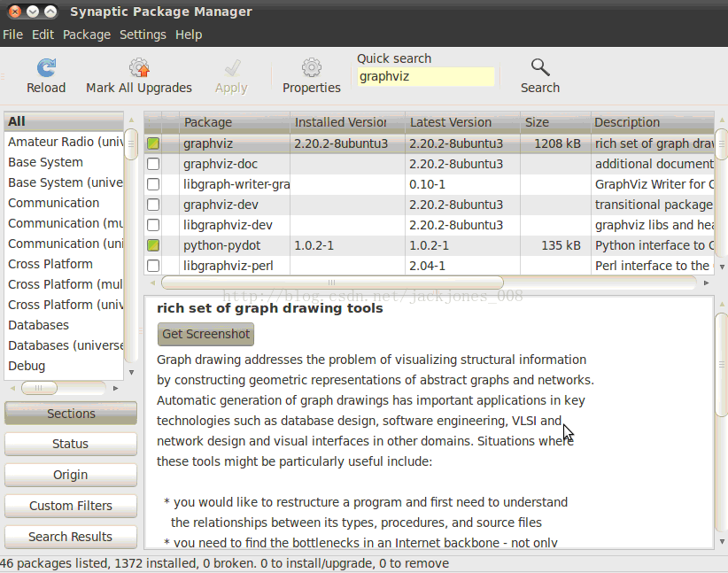Image resolution: width=728 pixels, height=573 pixels.
Task: Sort by Latest Version column header
Action: [x=462, y=122]
